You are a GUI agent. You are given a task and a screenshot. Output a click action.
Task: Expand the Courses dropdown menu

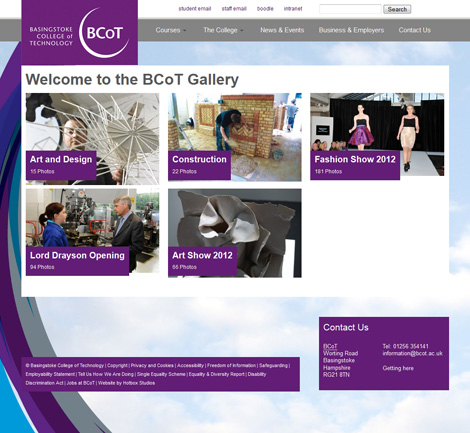170,30
